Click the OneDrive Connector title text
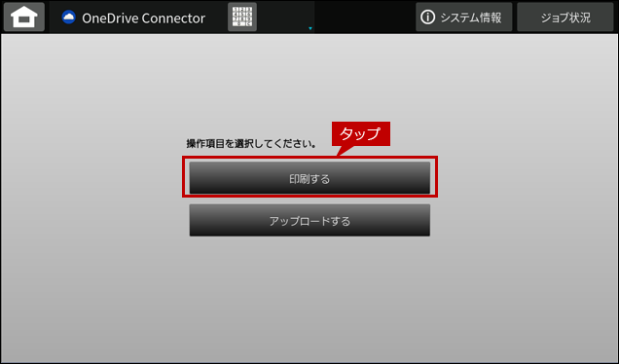Screen dimensions: 619x364 [x=143, y=18]
